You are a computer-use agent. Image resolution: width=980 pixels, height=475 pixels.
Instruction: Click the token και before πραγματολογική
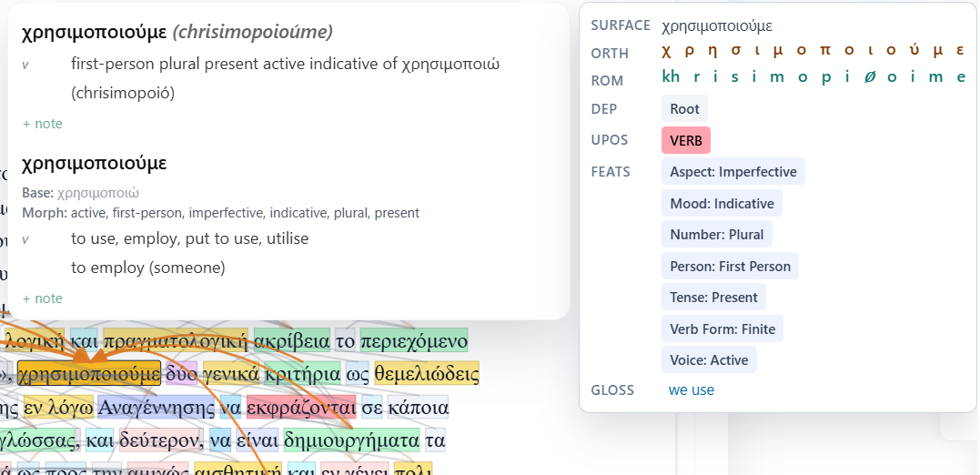pyautogui.click(x=84, y=341)
